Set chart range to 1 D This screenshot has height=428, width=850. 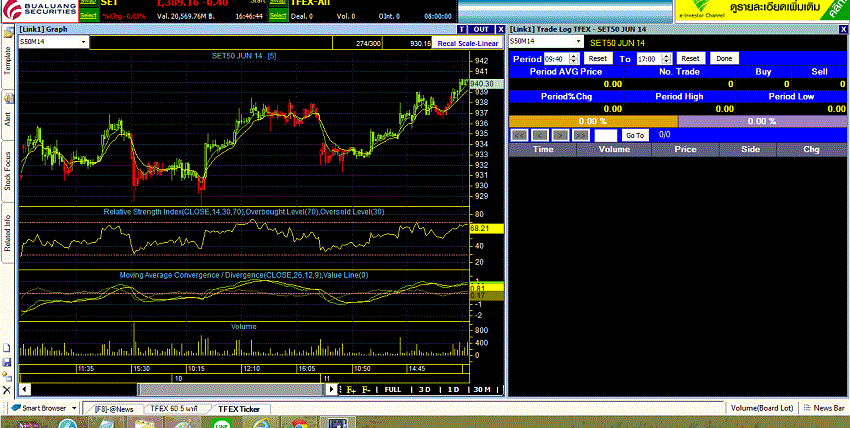pyautogui.click(x=453, y=390)
